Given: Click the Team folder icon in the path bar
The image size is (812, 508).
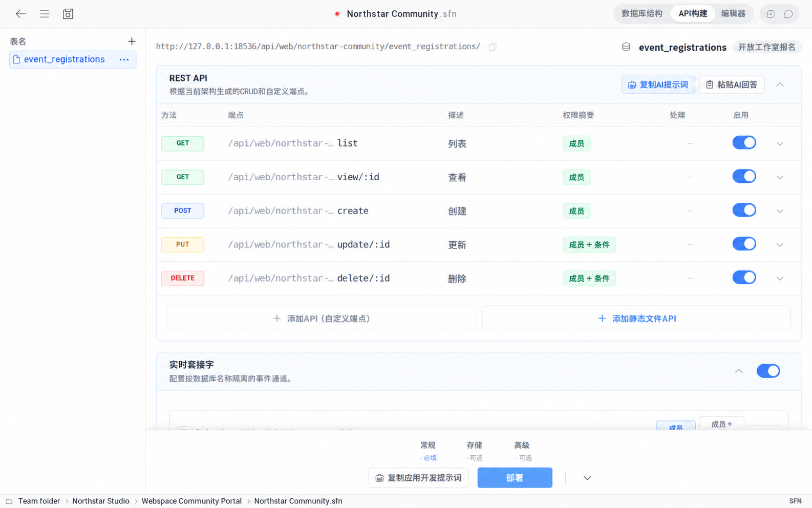Looking at the screenshot, I should pos(9,501).
